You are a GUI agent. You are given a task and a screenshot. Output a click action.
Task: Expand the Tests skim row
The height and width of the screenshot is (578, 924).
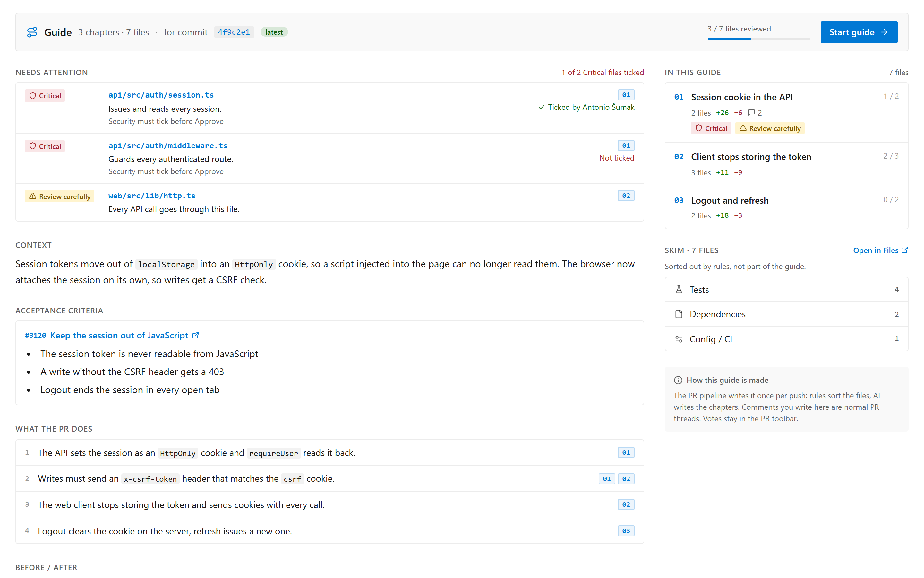pyautogui.click(x=786, y=289)
